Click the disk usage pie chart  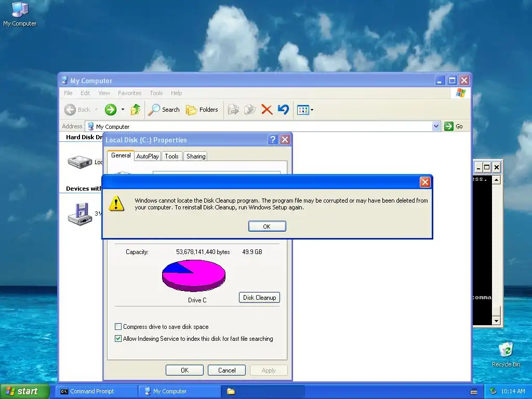pos(194,275)
